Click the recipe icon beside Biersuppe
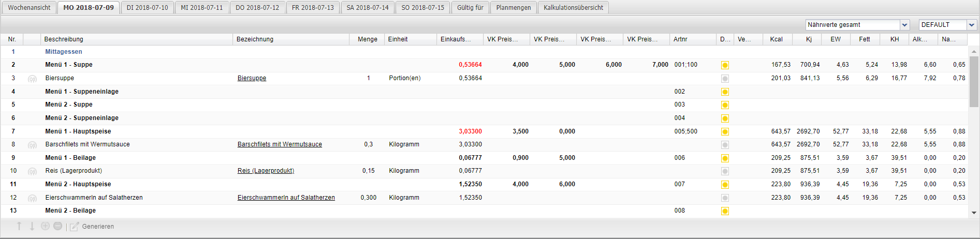 [x=32, y=79]
